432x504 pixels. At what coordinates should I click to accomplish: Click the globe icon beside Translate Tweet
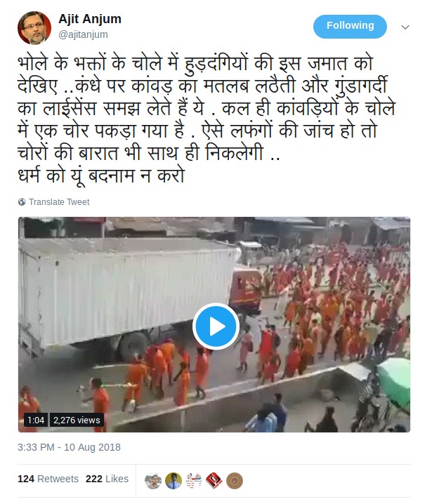click(x=22, y=202)
